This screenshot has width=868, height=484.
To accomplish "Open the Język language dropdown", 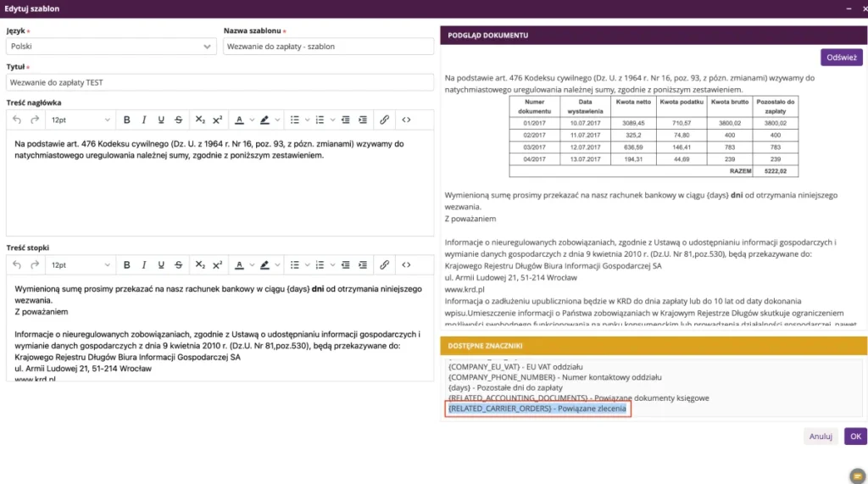I will coord(111,47).
